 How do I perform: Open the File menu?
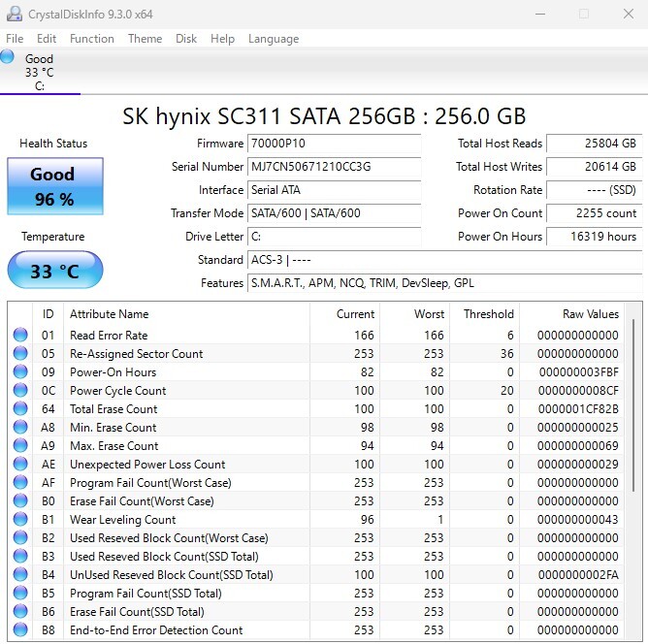click(x=15, y=39)
